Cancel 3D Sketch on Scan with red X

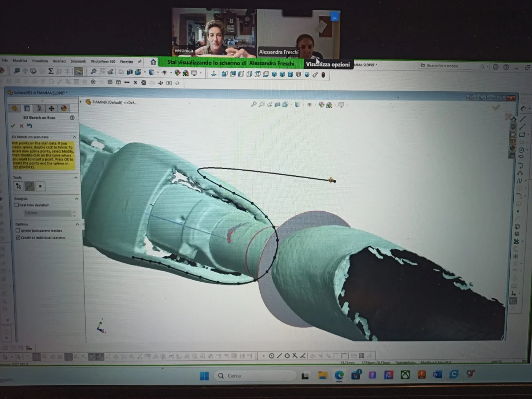pos(21,126)
